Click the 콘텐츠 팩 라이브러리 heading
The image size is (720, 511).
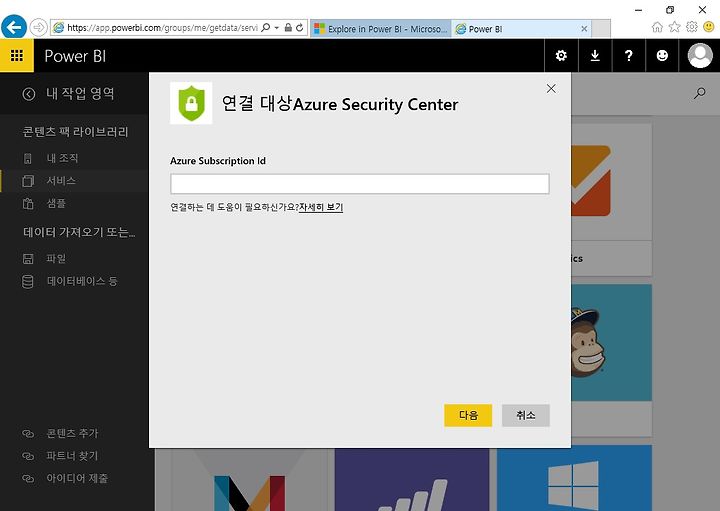coord(75,132)
